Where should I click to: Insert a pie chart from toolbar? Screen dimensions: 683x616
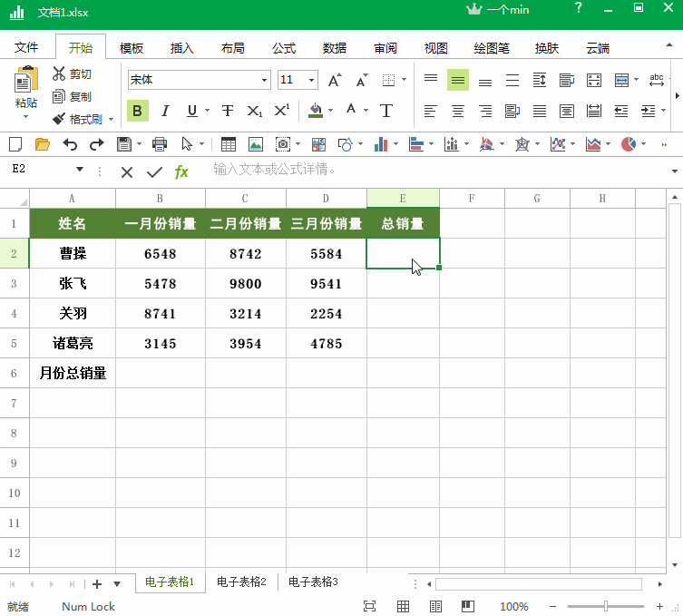click(628, 143)
